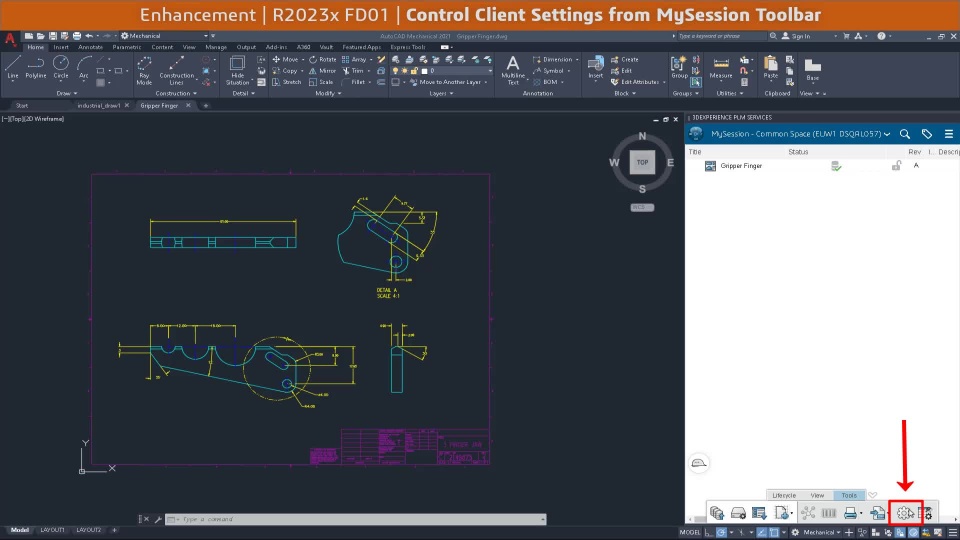Choose the Construction Lines tool
The height and width of the screenshot is (540, 960).
click(x=176, y=70)
